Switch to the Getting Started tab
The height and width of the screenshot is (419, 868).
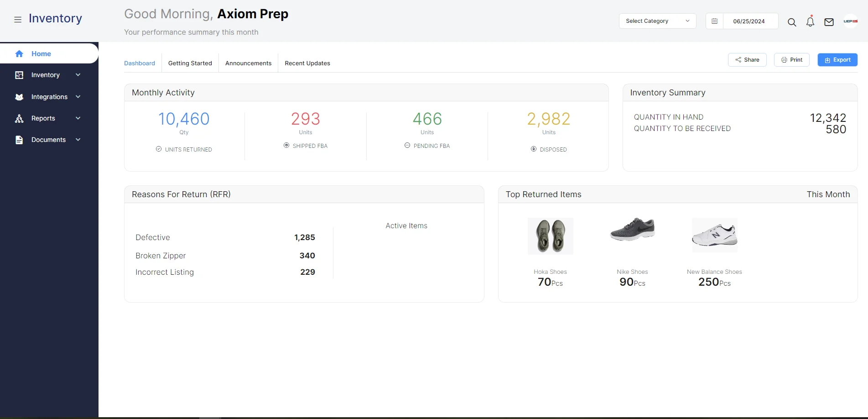pyautogui.click(x=190, y=63)
